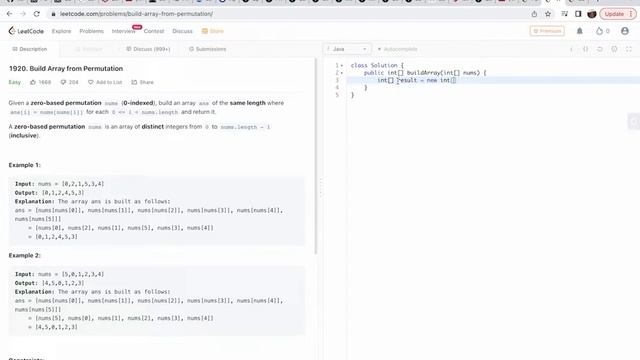Click Example 1 input 'nums = [0,2,1,5,3,4]'
This screenshot has width=640, height=360.
click(71, 184)
